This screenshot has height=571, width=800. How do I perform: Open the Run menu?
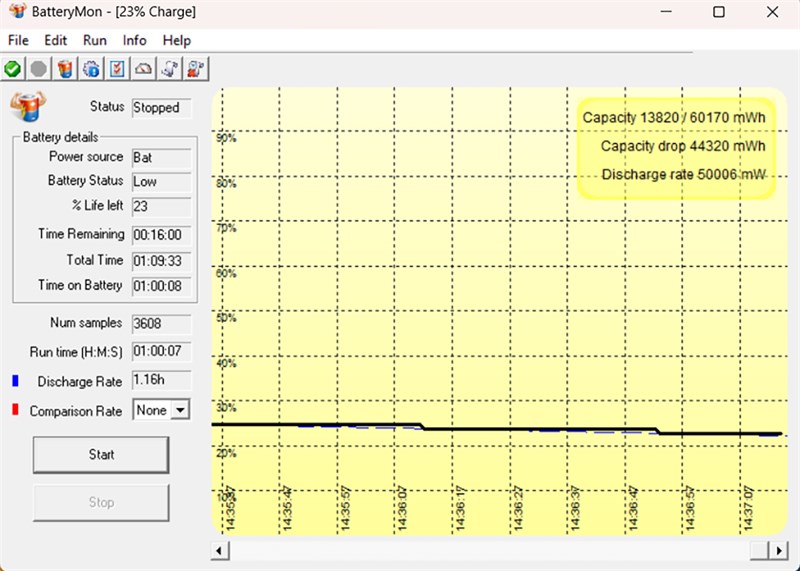[95, 40]
